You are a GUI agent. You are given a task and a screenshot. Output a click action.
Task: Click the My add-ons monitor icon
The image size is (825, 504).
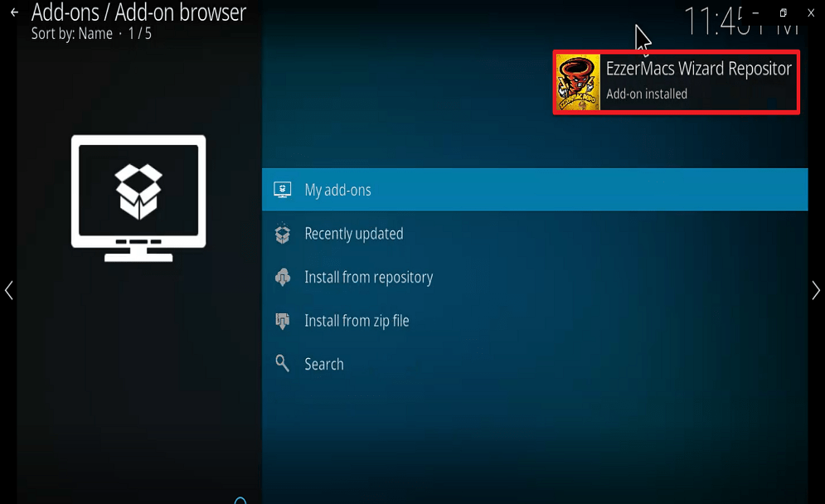[283, 189]
